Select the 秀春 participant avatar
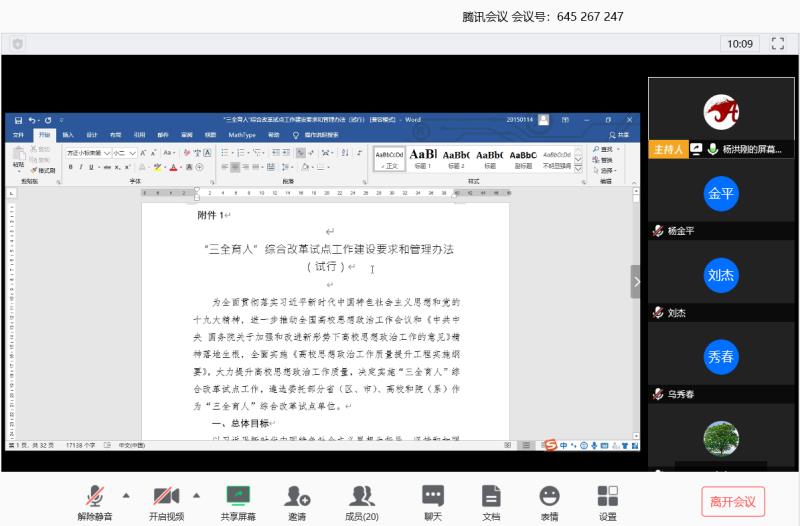Image resolution: width=800 pixels, height=526 pixels. click(x=720, y=357)
